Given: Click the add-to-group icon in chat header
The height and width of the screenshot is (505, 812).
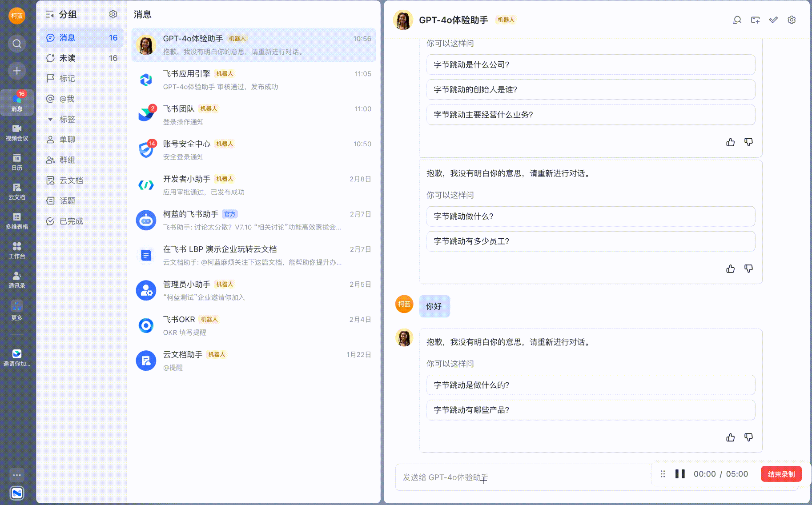Looking at the screenshot, I should tap(756, 20).
